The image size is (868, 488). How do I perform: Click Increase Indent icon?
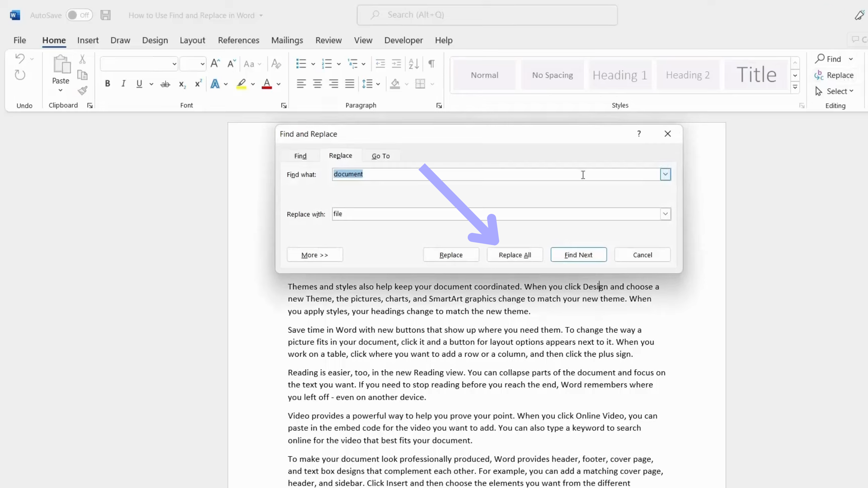point(396,63)
